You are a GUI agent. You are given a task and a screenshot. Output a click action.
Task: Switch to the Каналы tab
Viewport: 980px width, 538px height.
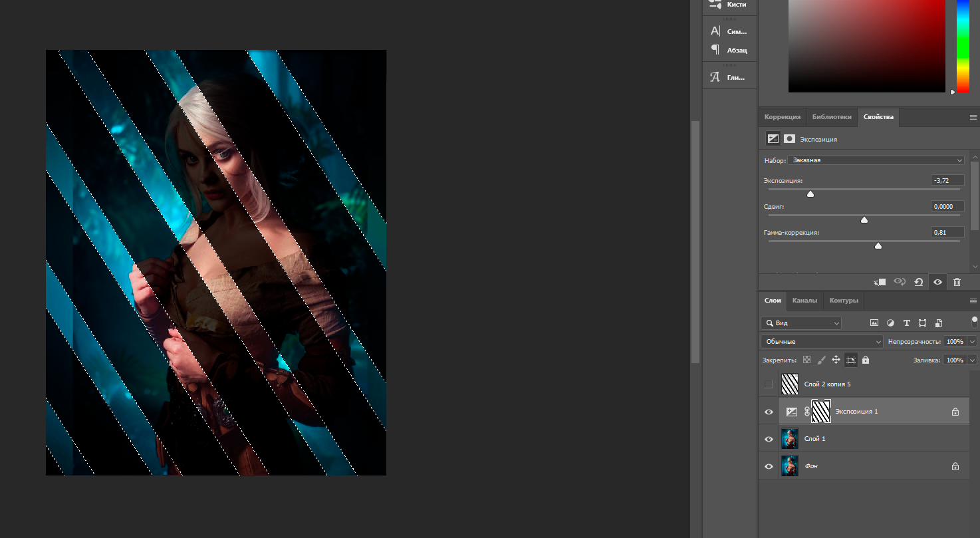pyautogui.click(x=804, y=301)
